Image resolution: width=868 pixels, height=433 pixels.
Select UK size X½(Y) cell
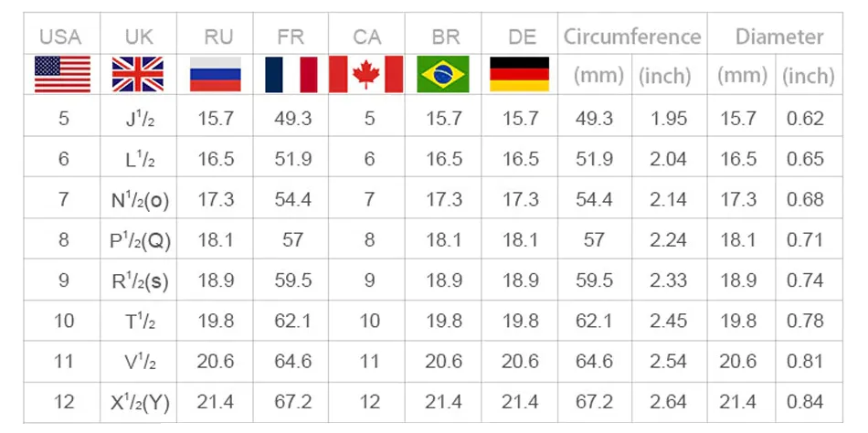[139, 403]
